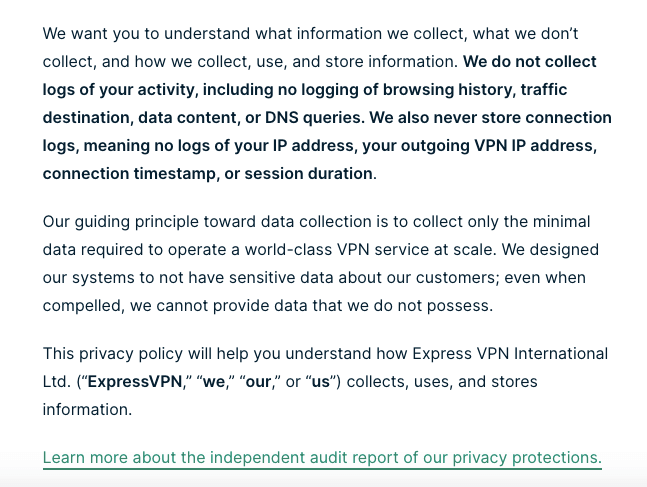Viewport: 647px width, 487px height.
Task: Click the bold phrase "We do not collect"
Action: coord(530,61)
